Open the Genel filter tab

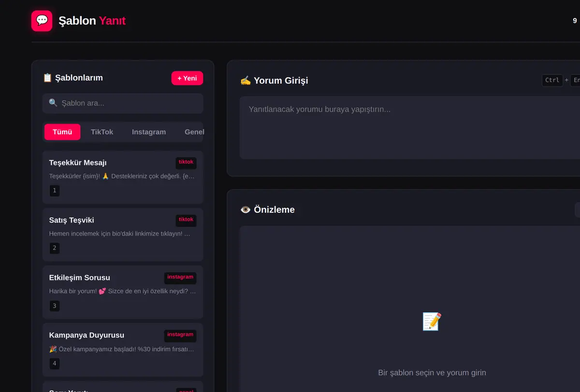click(x=194, y=132)
